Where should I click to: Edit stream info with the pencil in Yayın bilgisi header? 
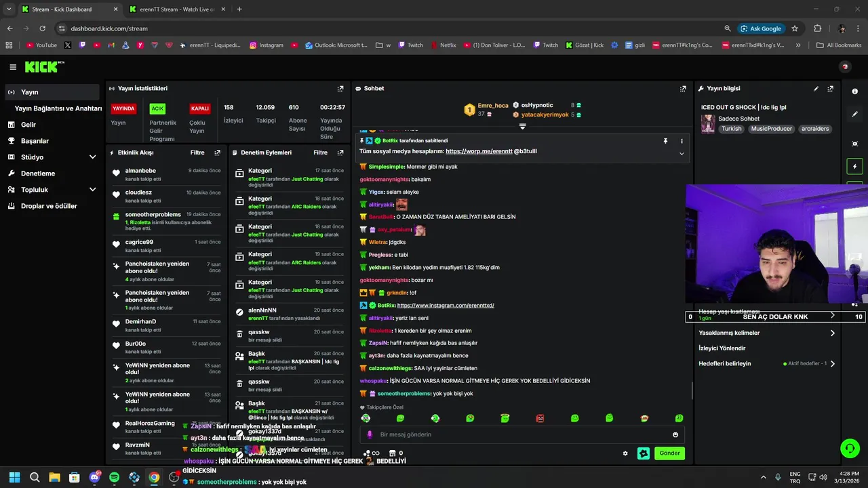click(x=816, y=89)
